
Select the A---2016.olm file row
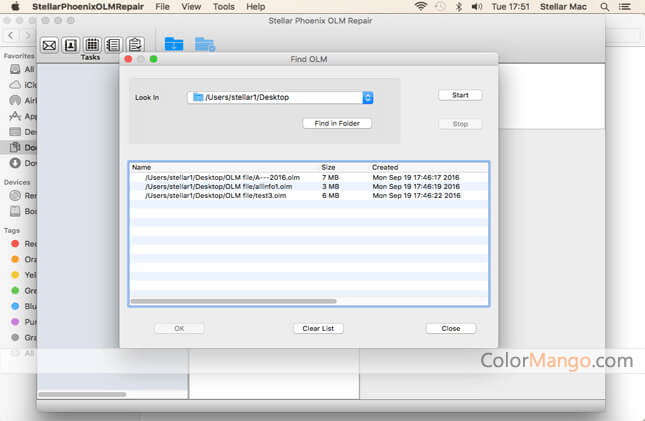click(309, 177)
